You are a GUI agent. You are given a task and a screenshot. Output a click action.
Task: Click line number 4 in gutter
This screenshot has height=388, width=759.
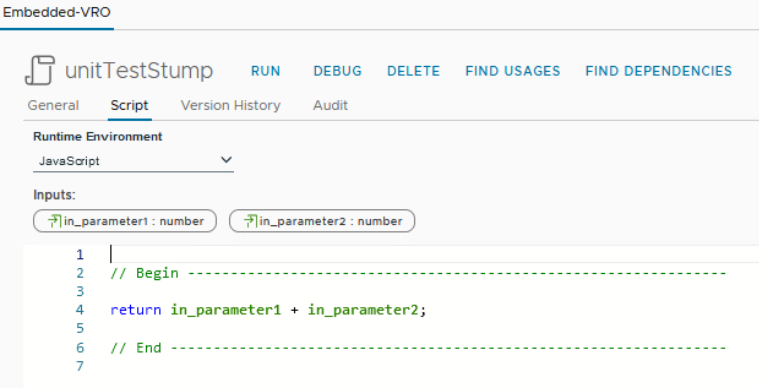point(80,310)
